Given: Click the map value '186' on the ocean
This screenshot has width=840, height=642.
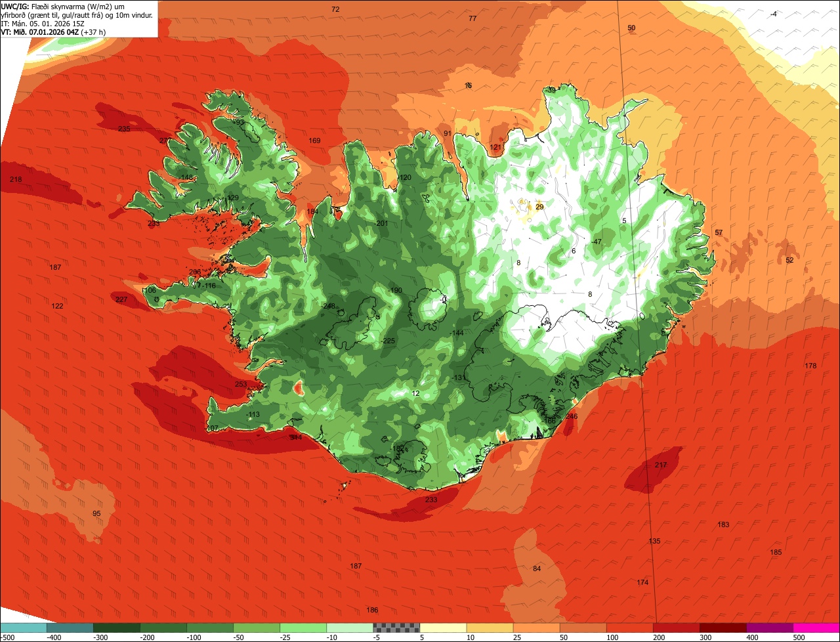Looking at the screenshot, I should (372, 610).
